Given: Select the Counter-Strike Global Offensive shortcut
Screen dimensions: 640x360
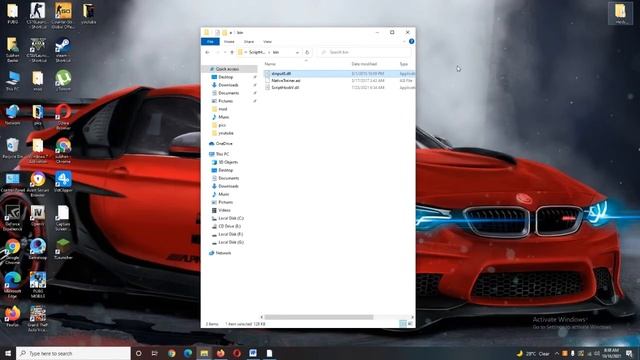Looking at the screenshot, I should [x=63, y=16].
